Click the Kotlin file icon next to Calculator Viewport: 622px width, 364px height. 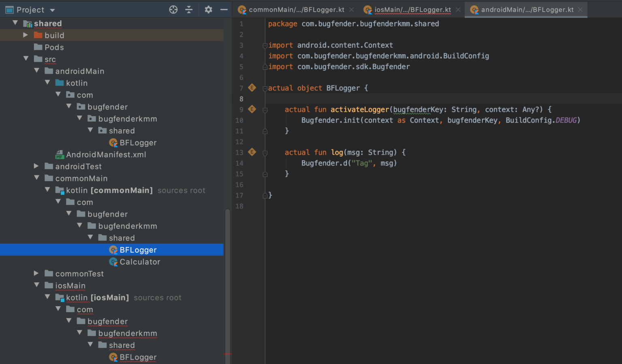click(113, 262)
